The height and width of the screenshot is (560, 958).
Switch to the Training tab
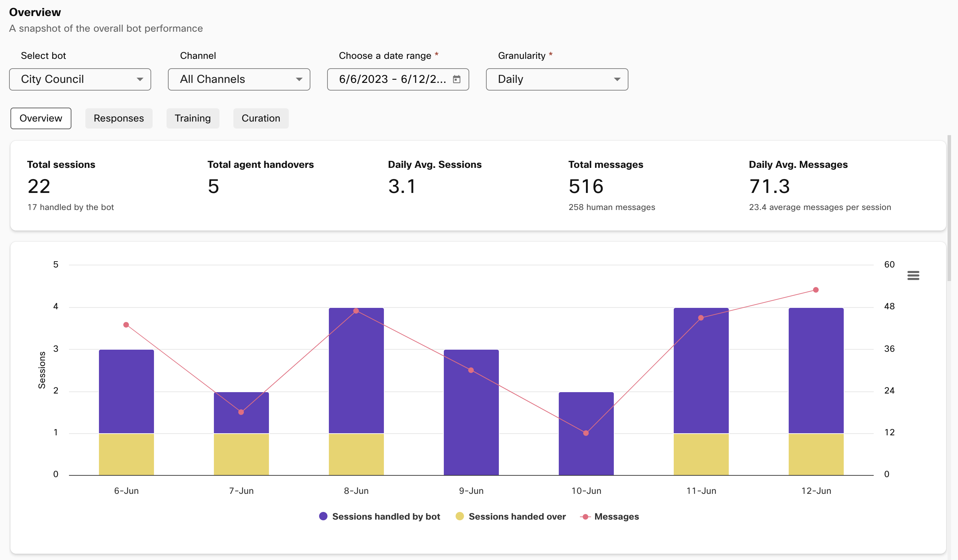pos(192,118)
